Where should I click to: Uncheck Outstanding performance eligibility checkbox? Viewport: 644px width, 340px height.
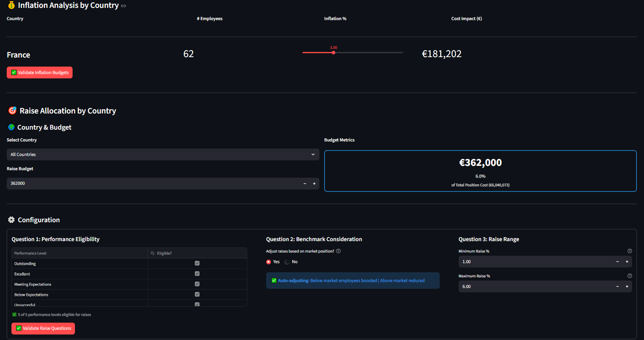click(197, 263)
